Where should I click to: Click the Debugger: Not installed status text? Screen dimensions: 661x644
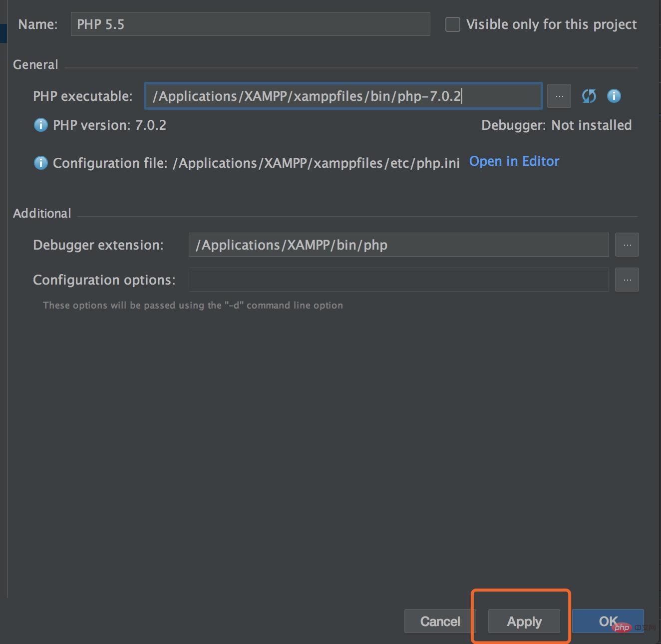556,125
